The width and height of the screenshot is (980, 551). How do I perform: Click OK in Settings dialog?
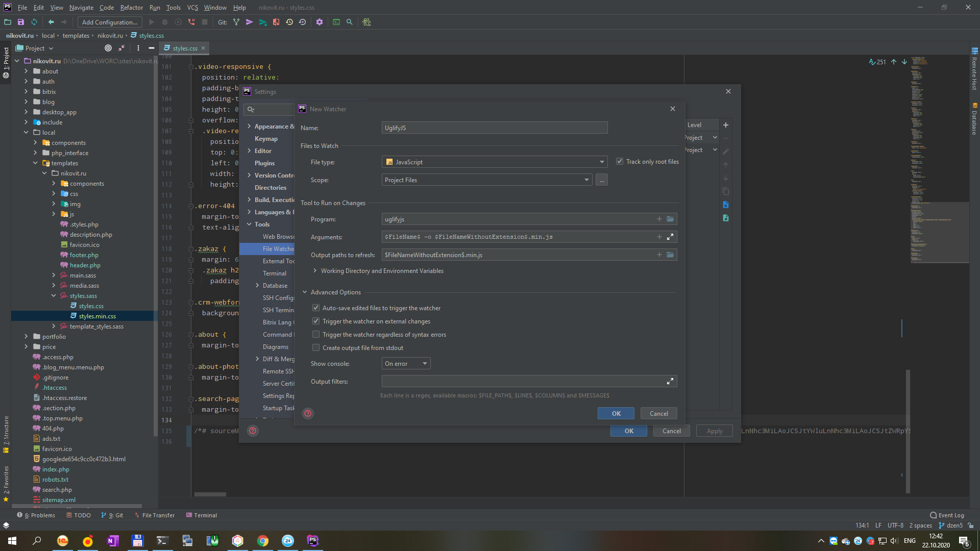click(629, 431)
